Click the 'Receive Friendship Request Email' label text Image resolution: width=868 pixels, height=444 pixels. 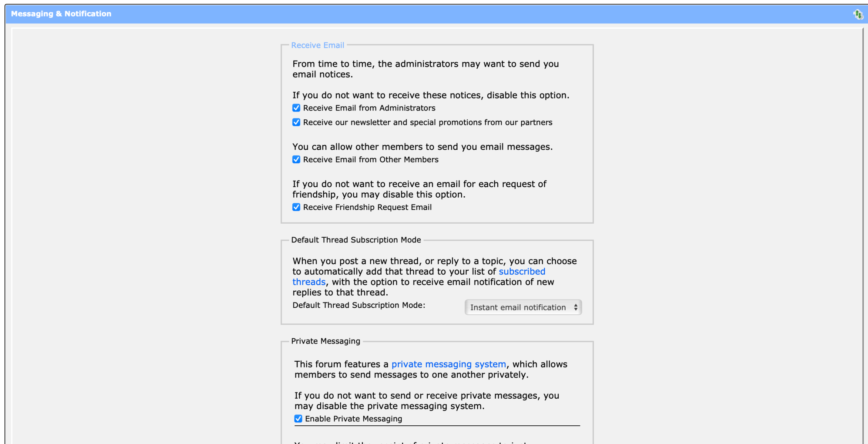367,207
